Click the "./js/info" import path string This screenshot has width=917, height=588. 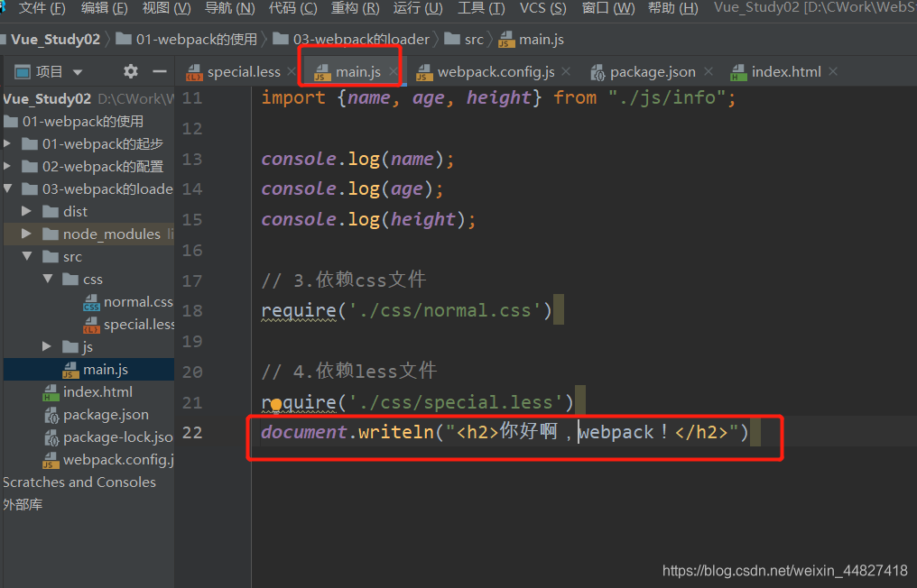coord(667,97)
